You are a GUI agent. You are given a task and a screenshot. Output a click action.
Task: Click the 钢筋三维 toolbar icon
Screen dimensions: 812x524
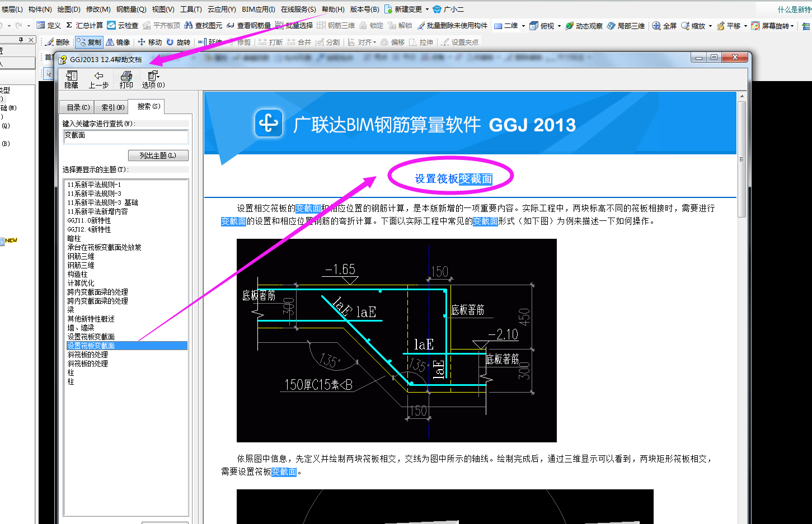pos(336,26)
